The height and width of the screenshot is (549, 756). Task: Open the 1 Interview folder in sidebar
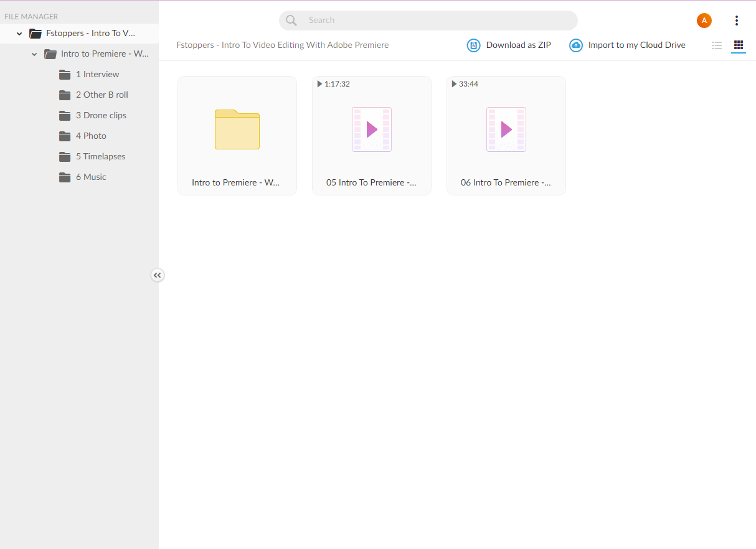click(x=97, y=74)
